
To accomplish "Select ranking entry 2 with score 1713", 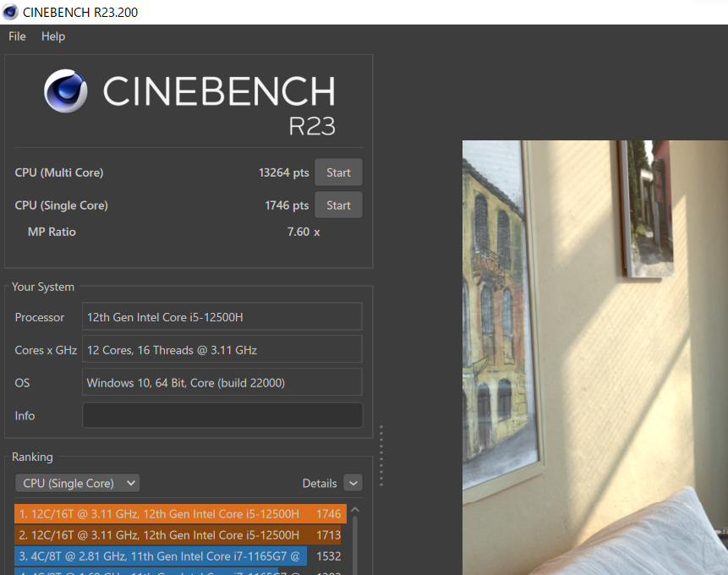I will 178,534.
